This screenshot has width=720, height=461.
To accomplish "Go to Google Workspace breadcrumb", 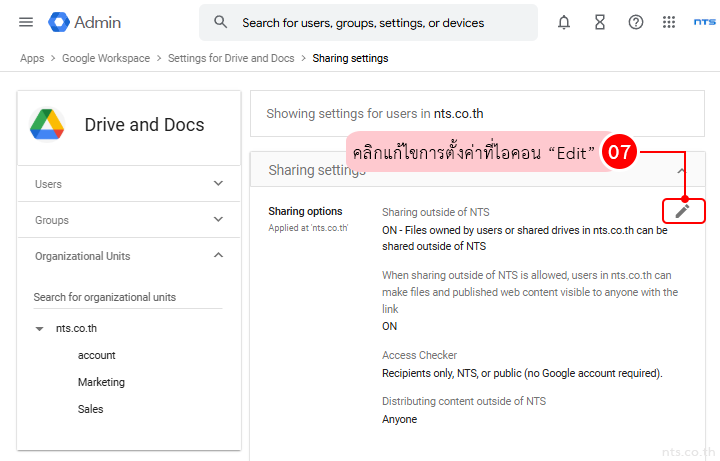I will pos(106,58).
